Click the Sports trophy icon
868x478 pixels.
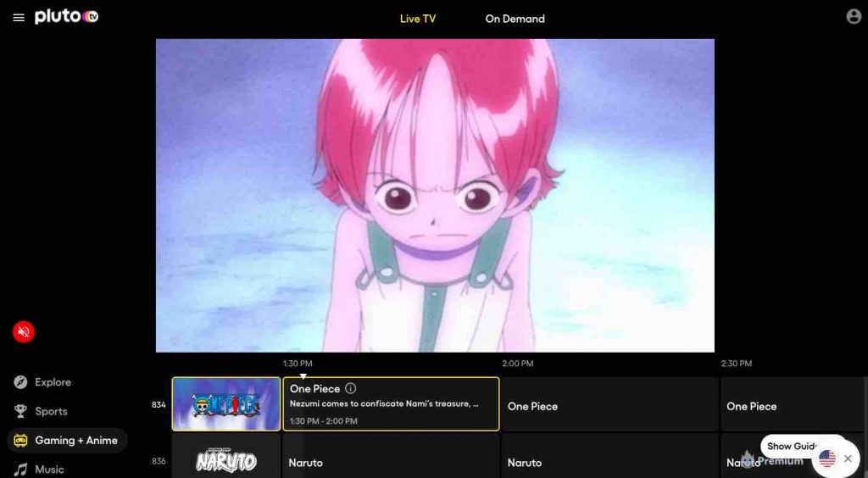tap(20, 411)
